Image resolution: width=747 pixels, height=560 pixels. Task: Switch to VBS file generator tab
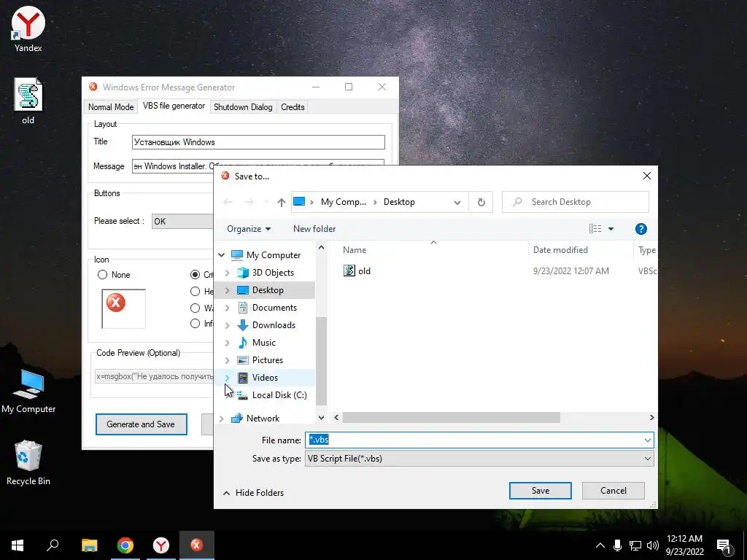click(174, 106)
